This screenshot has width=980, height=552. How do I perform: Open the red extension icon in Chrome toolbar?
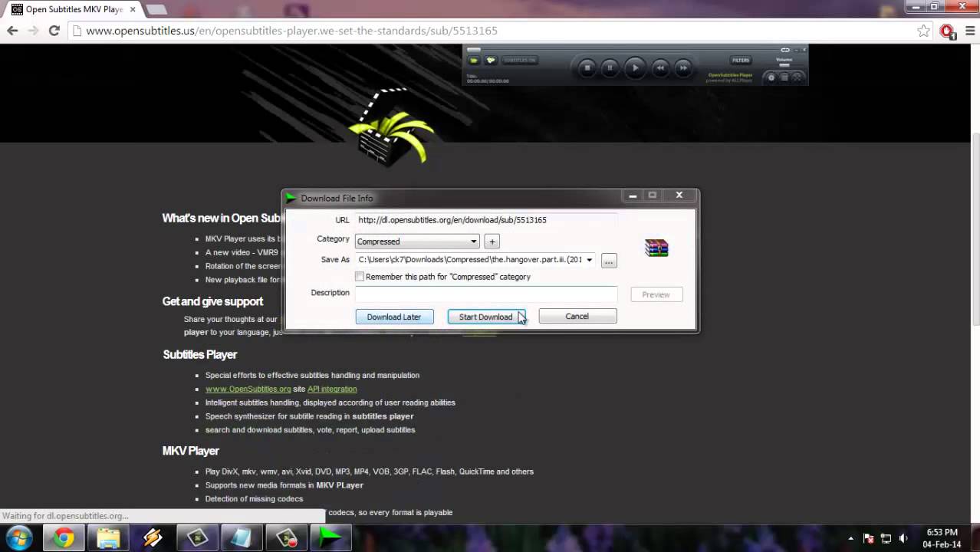coord(948,31)
